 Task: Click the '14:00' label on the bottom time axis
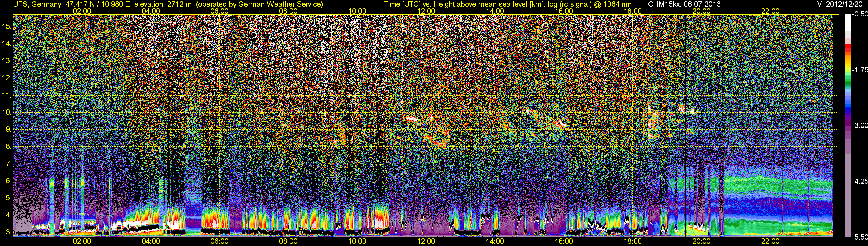495,241
